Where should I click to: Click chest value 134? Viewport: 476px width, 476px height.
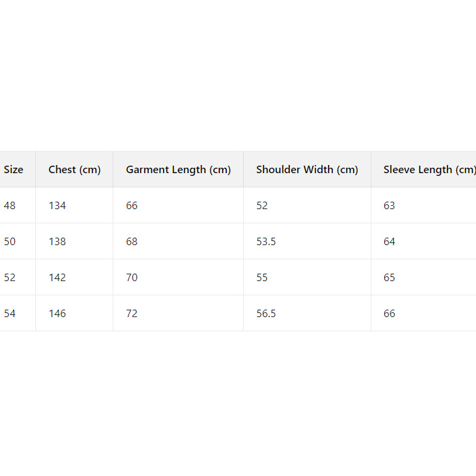(x=58, y=206)
